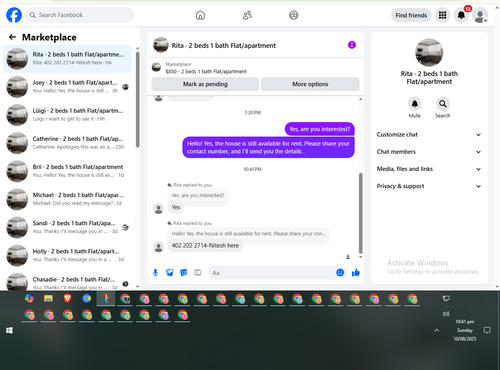Open Brave browser from the taskbar
Viewport: 500px width, 370px height.
pyautogui.click(x=67, y=298)
